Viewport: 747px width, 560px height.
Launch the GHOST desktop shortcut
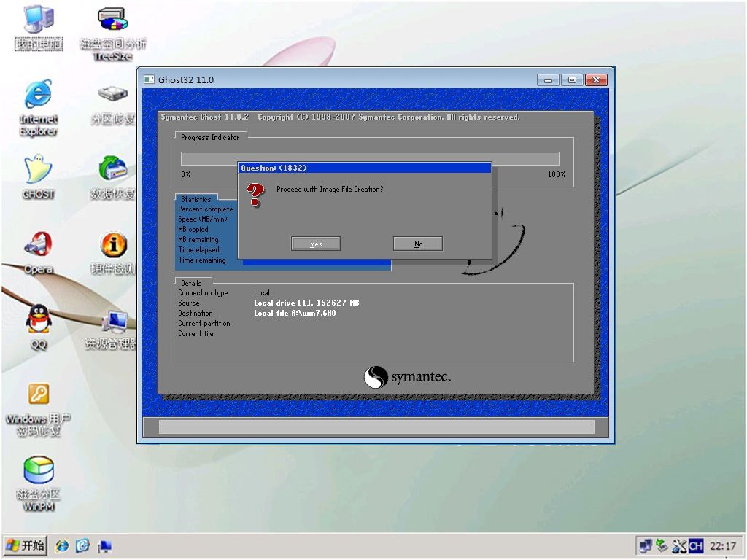point(38,175)
